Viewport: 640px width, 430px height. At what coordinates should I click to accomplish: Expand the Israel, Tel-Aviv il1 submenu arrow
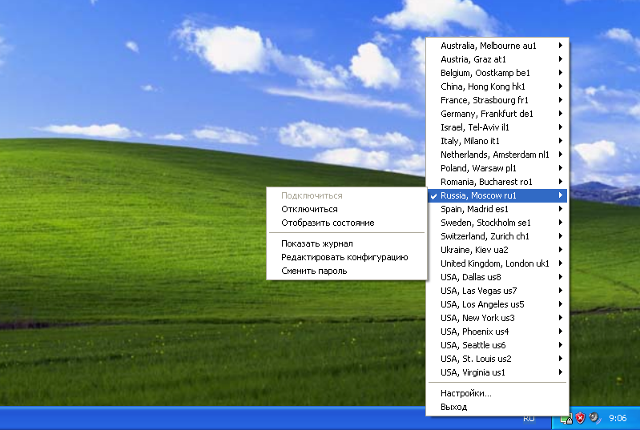[x=560, y=127]
